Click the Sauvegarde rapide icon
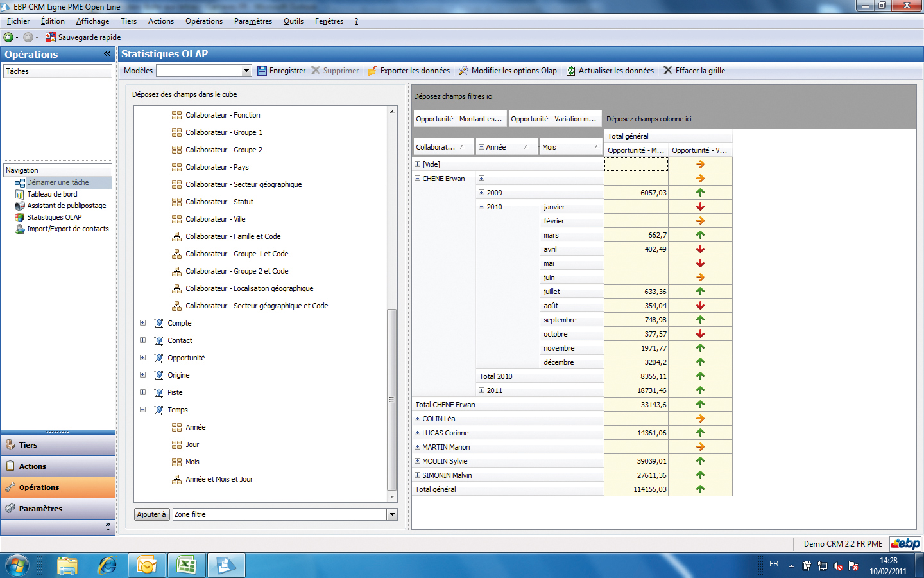Image resolution: width=924 pixels, height=578 pixels. [51, 37]
